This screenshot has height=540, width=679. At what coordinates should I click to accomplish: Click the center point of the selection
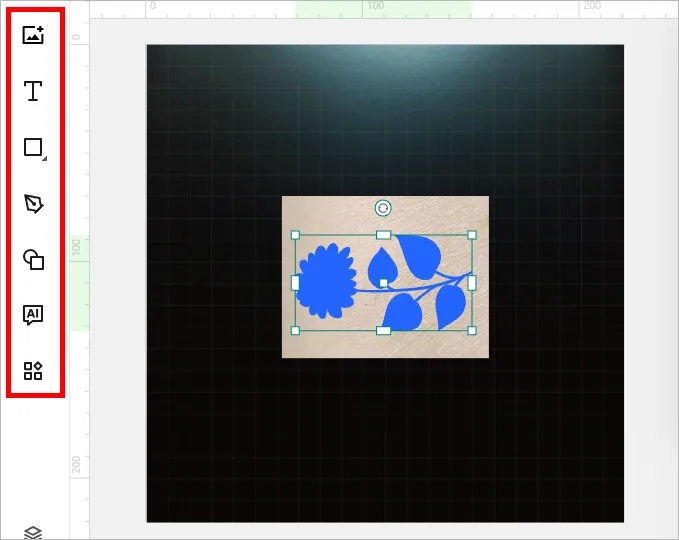[383, 283]
